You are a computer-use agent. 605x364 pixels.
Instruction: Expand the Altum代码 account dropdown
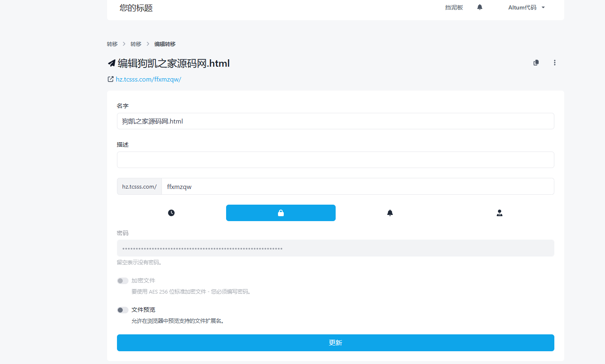pyautogui.click(x=526, y=7)
